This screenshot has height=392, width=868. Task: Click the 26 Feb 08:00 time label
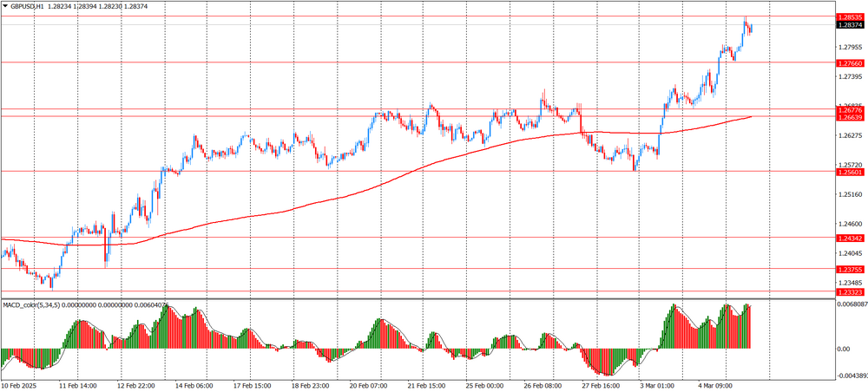544,385
